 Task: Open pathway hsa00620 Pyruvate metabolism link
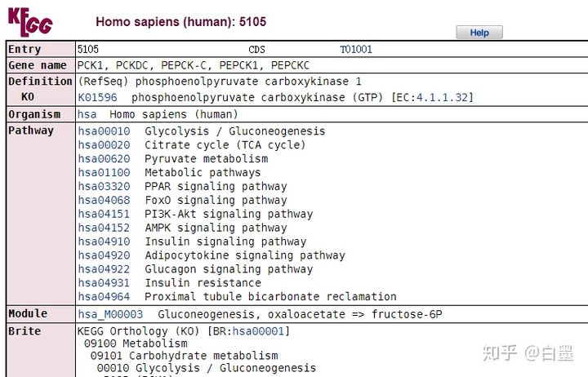[104, 159]
